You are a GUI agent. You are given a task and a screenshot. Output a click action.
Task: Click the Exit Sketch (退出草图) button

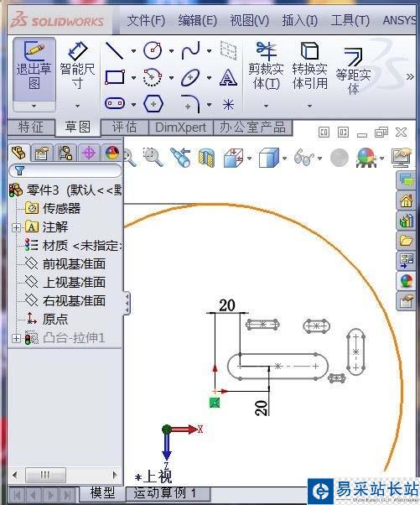(x=34, y=69)
